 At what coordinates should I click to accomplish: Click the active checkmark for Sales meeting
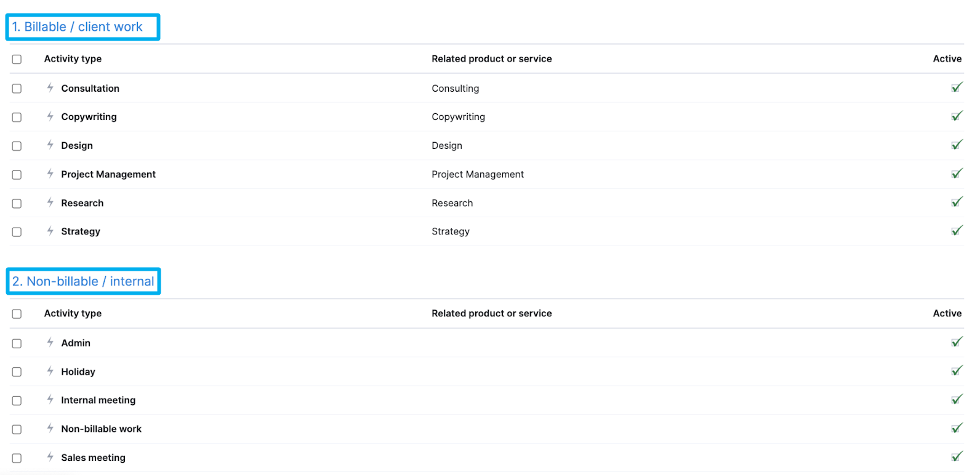coord(957,457)
